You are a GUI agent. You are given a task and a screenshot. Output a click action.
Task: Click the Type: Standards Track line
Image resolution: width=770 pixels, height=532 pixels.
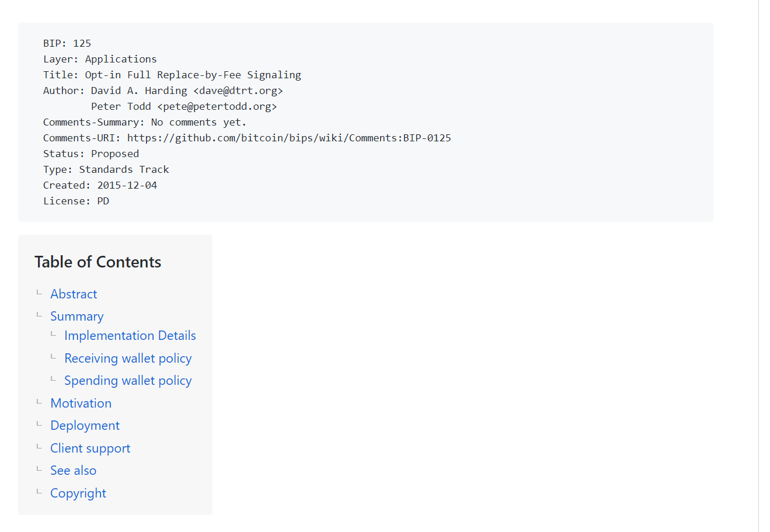[106, 169]
